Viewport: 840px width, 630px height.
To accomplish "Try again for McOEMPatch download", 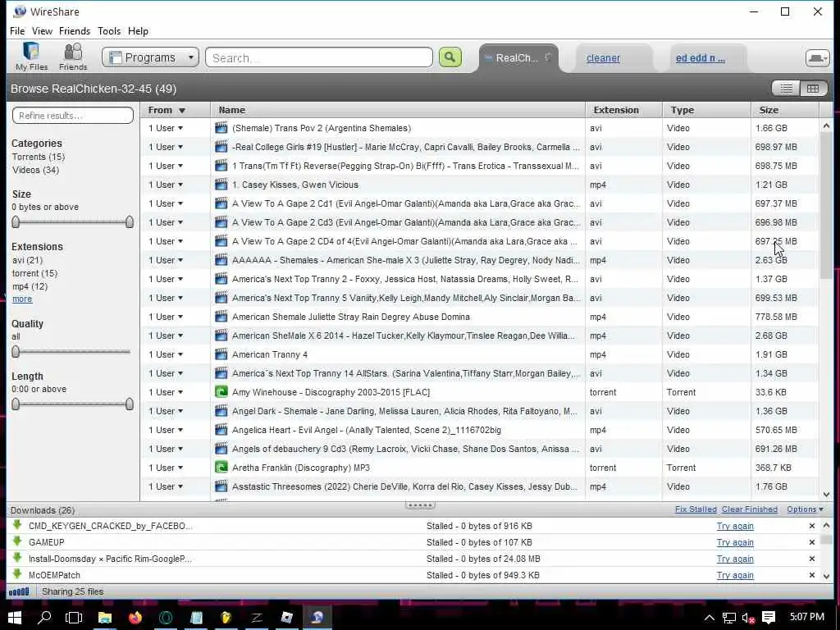I will click(735, 575).
